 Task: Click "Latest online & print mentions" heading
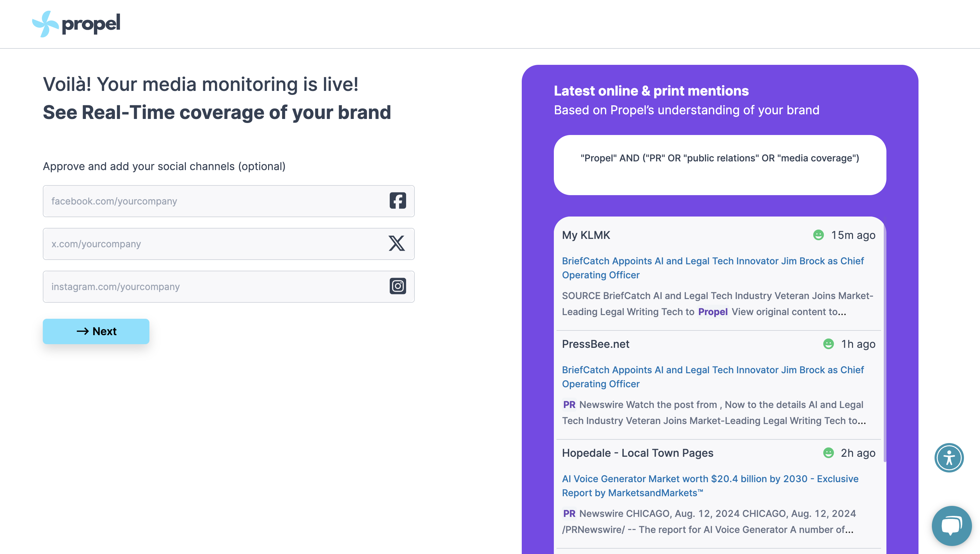651,91
